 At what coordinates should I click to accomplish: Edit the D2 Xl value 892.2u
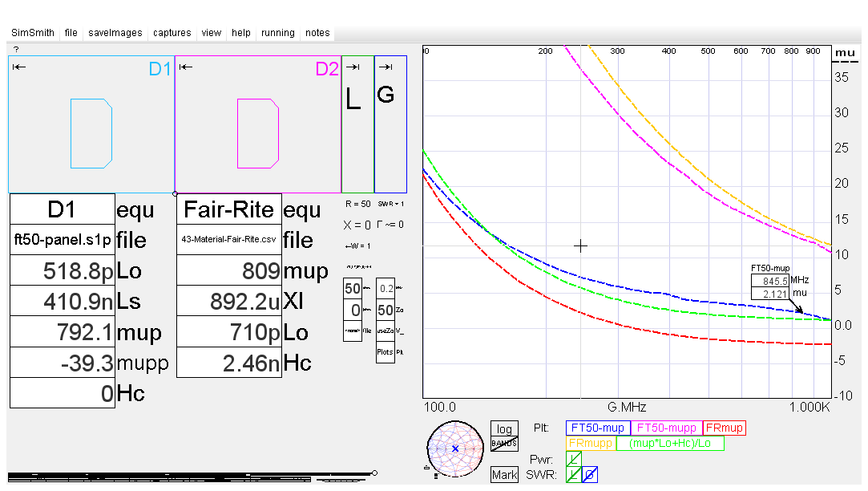coord(229,301)
